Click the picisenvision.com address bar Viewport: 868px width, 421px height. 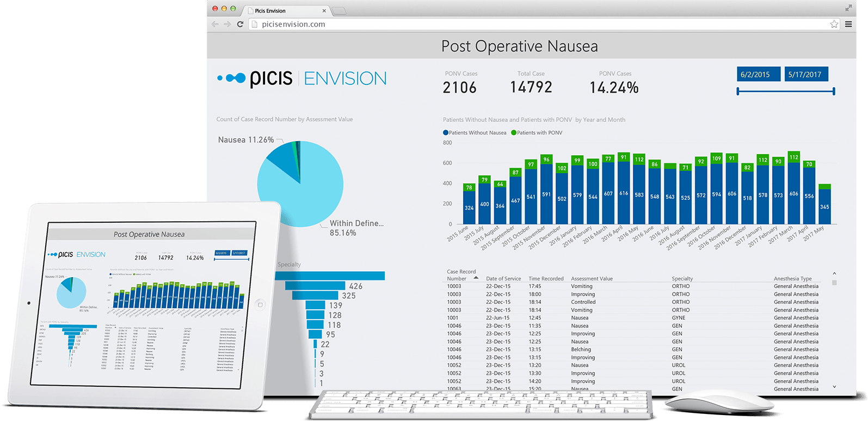point(539,24)
